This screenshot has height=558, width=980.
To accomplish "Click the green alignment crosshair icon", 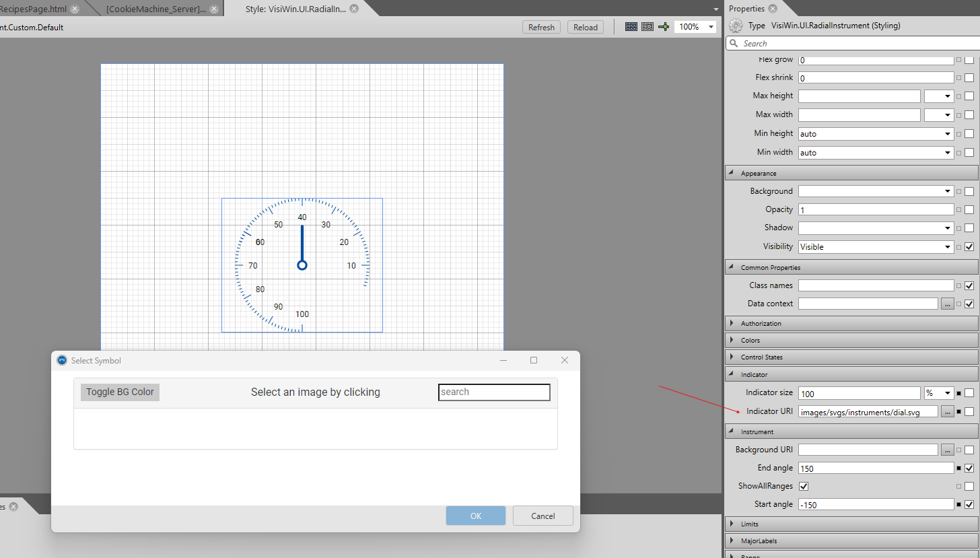I will point(664,26).
